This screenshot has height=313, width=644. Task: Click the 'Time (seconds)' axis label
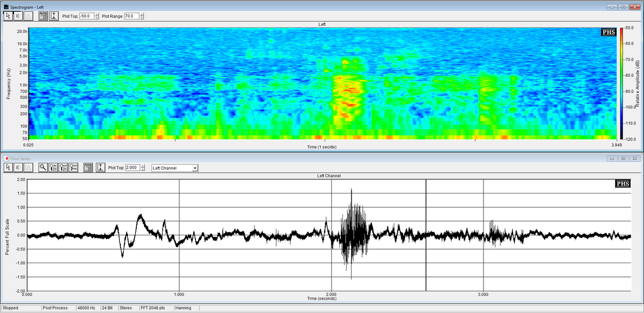pyautogui.click(x=321, y=298)
